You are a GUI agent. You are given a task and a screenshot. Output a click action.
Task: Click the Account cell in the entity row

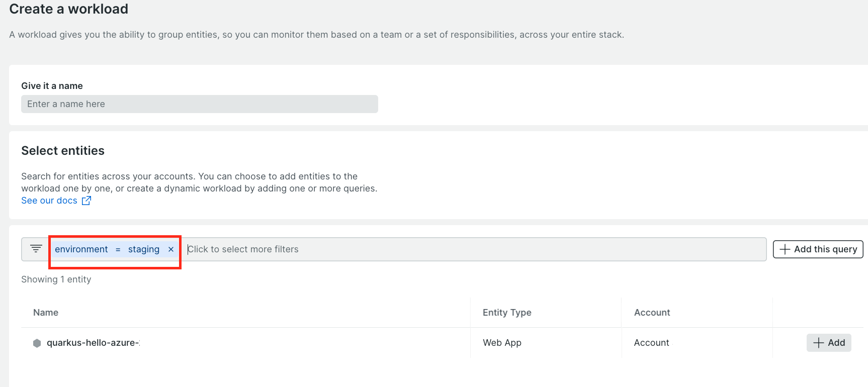click(x=651, y=343)
